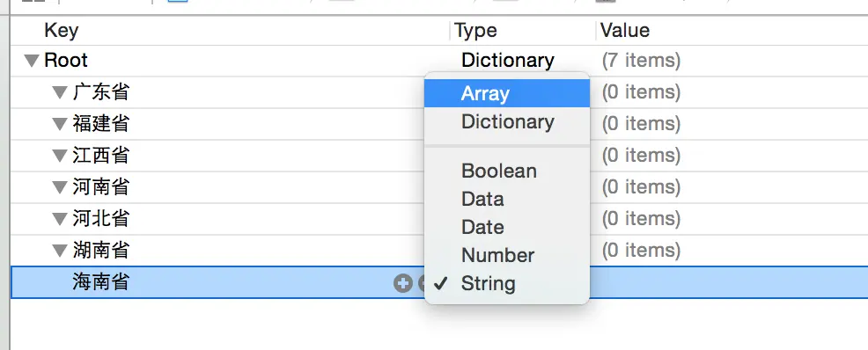
Task: Select the 广东省 key name
Action: tap(100, 91)
